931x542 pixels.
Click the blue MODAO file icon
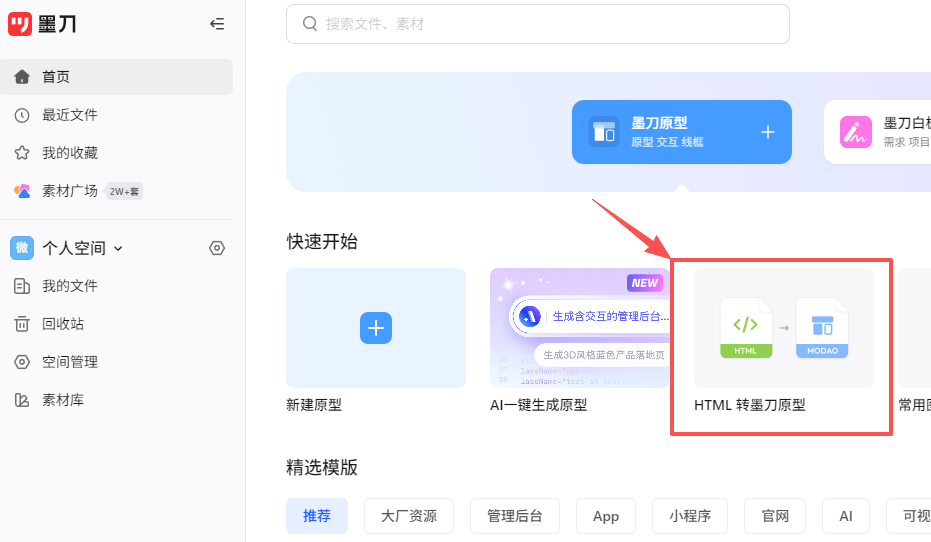click(x=822, y=328)
